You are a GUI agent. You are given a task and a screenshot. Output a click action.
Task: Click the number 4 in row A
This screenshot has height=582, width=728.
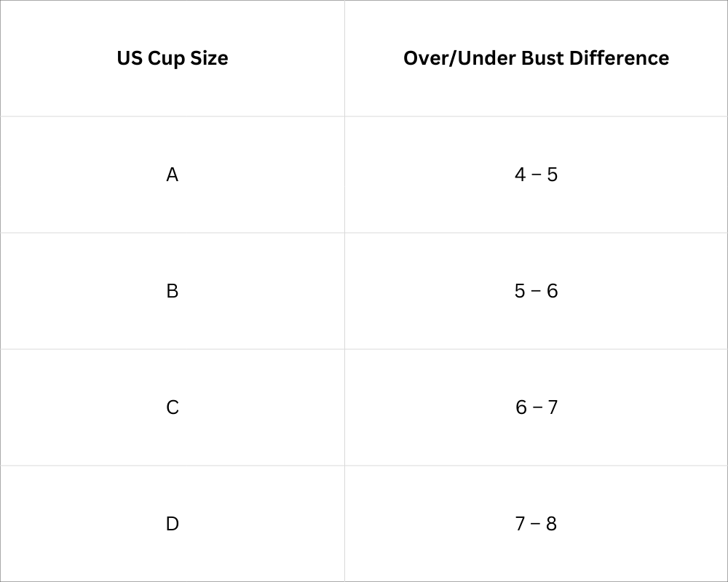tap(520, 175)
